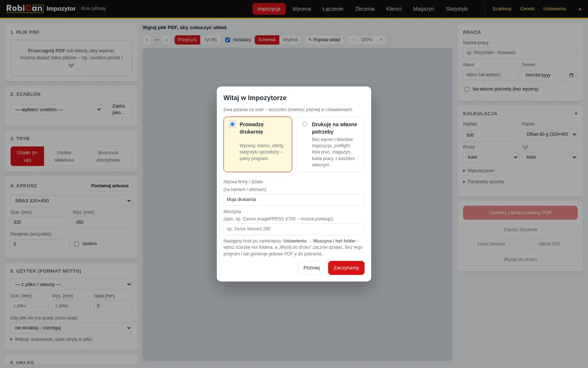Click the Popraw układ pencil button
The width and height of the screenshot is (588, 368).
(x=324, y=40)
